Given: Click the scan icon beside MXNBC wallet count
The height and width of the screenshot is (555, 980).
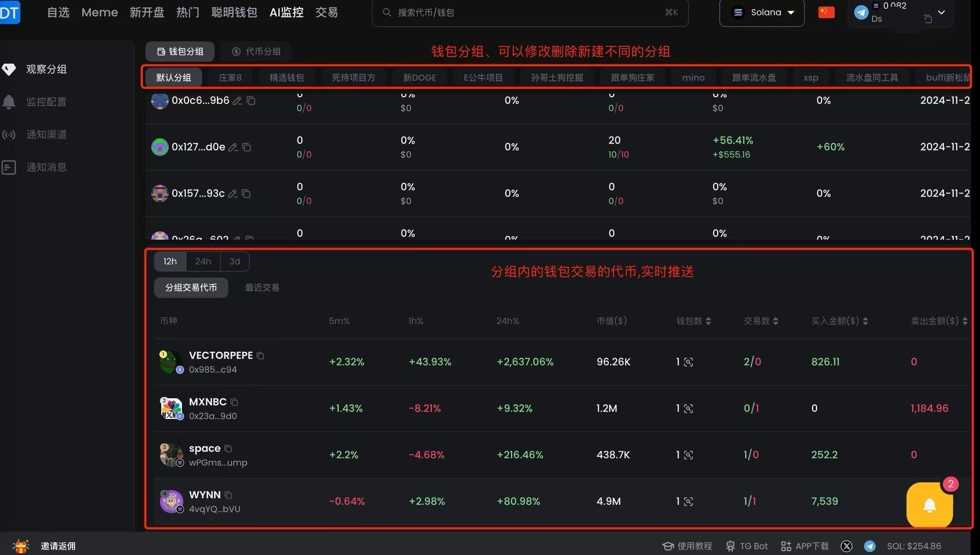Looking at the screenshot, I should 688,408.
